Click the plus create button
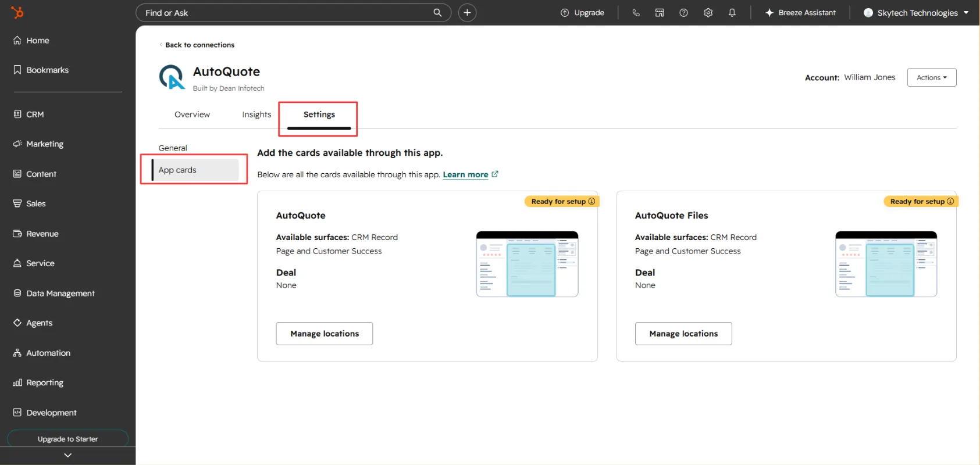Screen dimensions: 980x465 (467, 13)
